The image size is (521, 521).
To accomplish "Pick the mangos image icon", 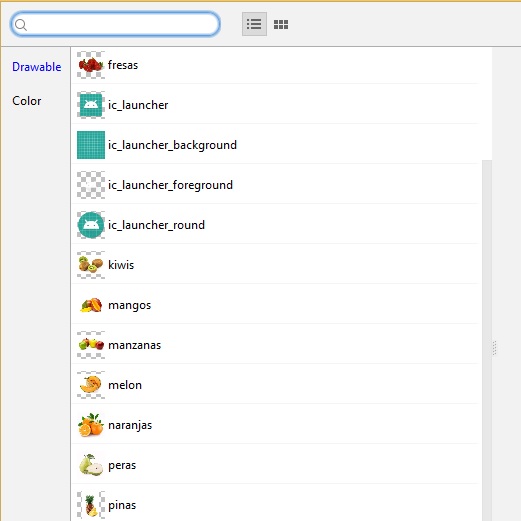I will [91, 305].
